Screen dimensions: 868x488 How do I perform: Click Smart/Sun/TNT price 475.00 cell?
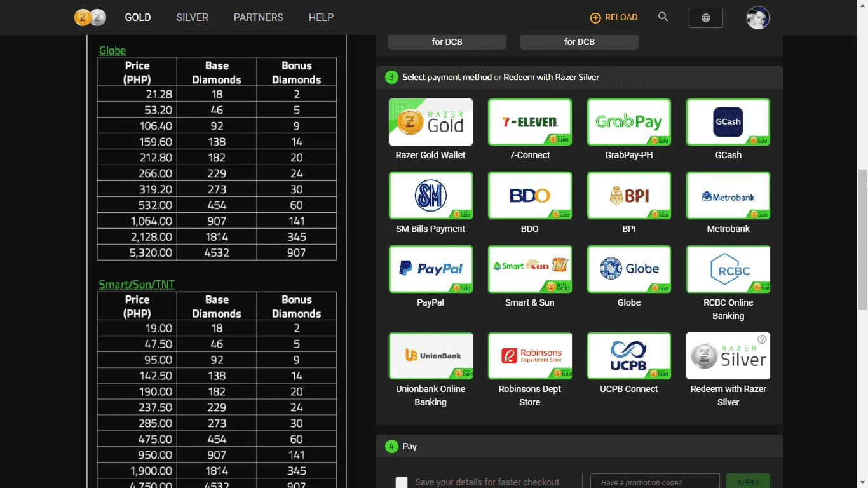[x=137, y=439]
